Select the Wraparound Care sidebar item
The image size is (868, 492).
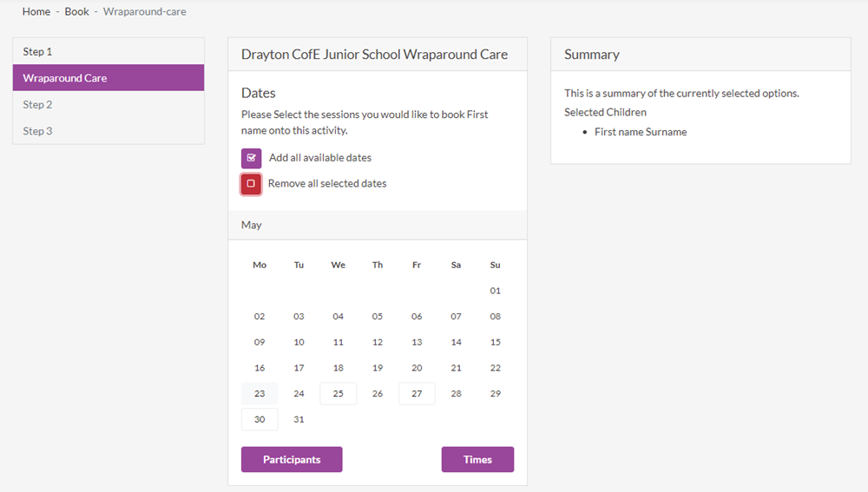click(108, 77)
